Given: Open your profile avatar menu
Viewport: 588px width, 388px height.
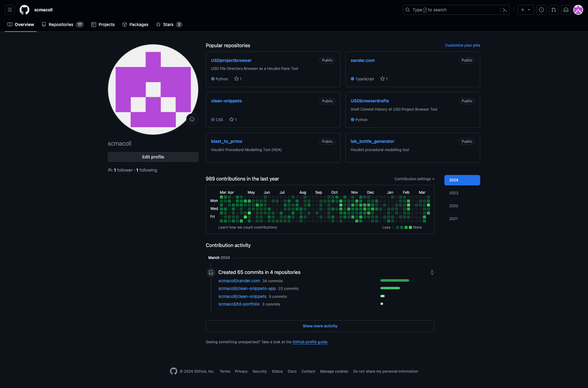Looking at the screenshot, I should [578, 10].
